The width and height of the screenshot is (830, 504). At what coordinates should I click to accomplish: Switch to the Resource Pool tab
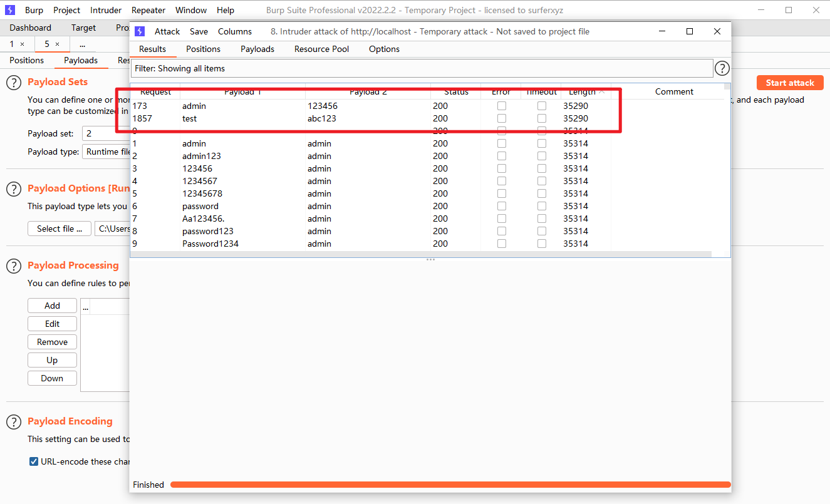click(x=321, y=49)
